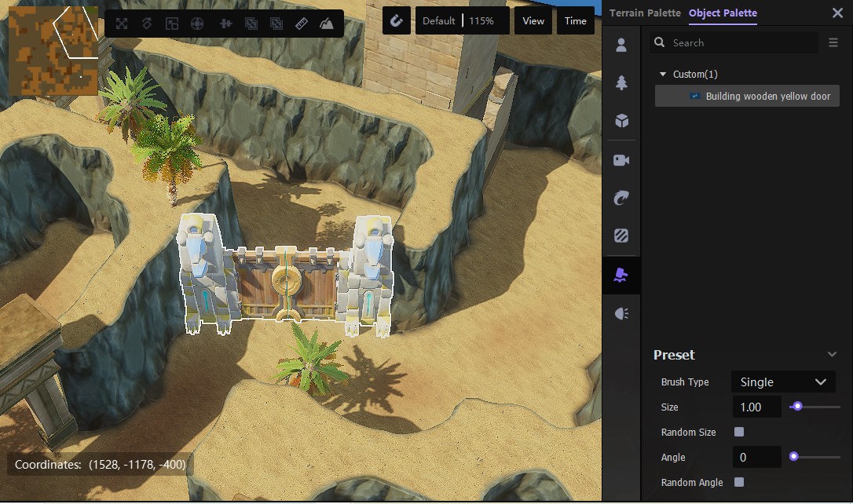Enable the Random Angle checkbox
This screenshot has height=504, width=853.
[739, 482]
